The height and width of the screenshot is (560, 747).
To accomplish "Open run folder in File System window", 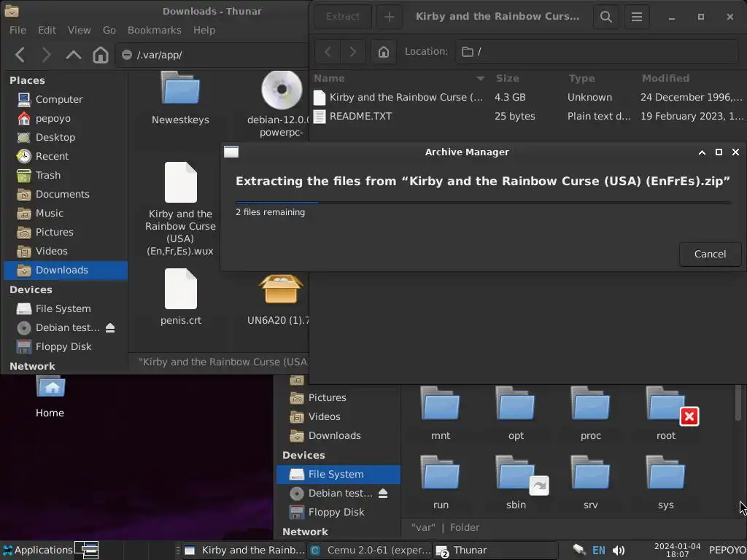I will (x=441, y=483).
